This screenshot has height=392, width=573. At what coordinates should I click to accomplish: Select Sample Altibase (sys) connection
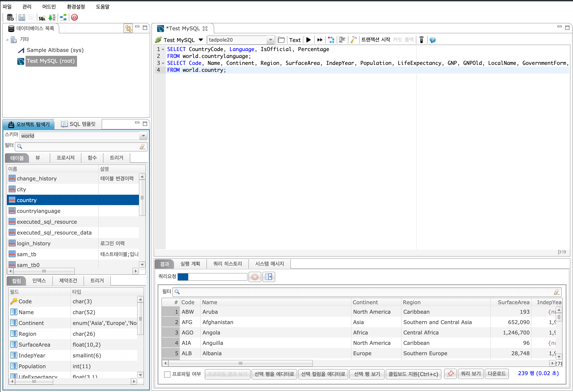pyautogui.click(x=55, y=50)
